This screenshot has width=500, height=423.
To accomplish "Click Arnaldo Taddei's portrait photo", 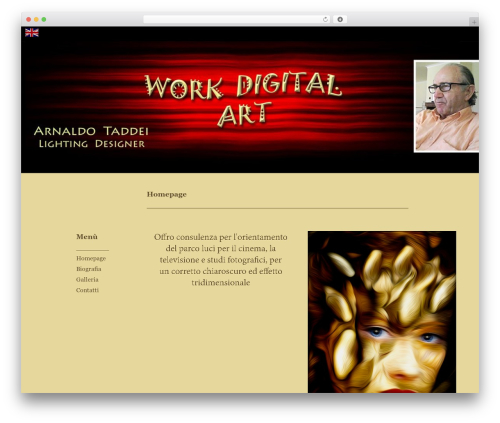I will 446,106.
